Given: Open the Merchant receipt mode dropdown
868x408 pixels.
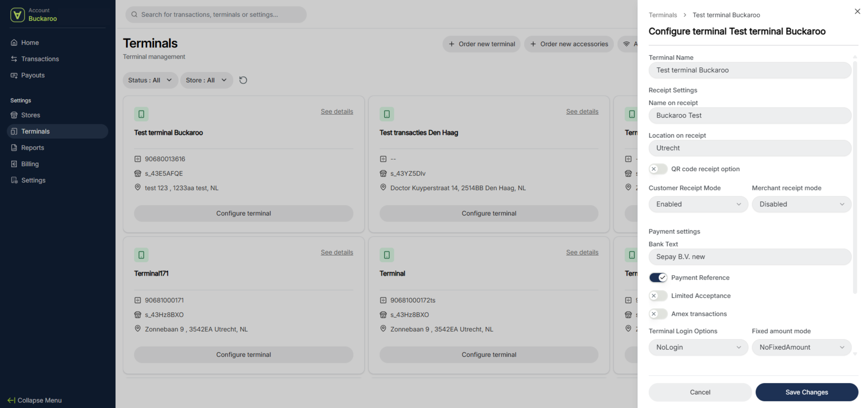Looking at the screenshot, I should coord(801,204).
